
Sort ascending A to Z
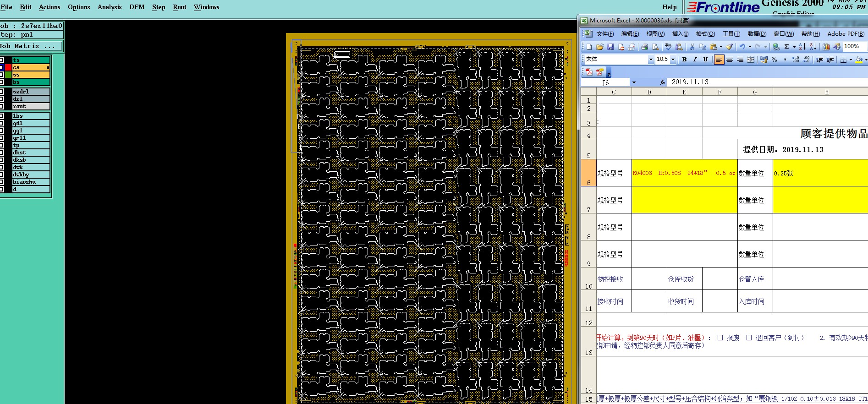802,47
